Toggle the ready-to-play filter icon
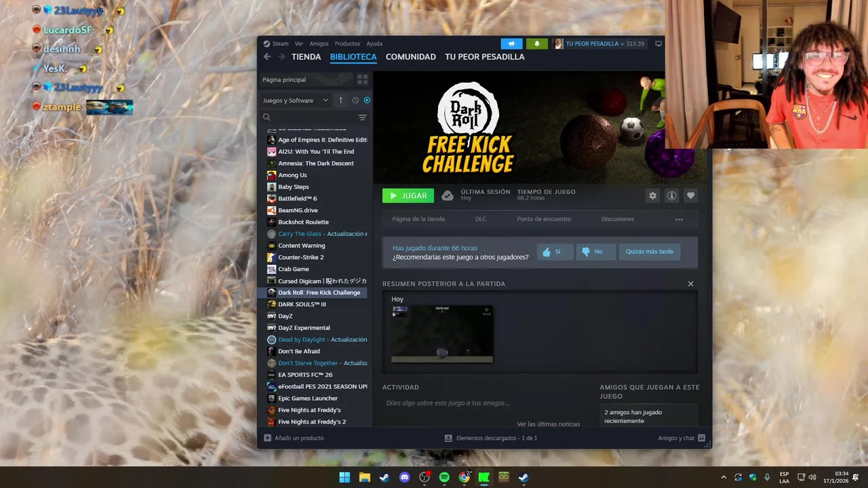 (367, 100)
